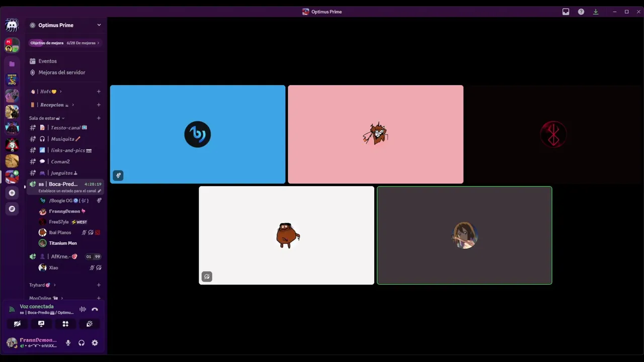The image size is (644, 362).
Task: Toggle the noise suppression waveform icon
Action: point(83,309)
